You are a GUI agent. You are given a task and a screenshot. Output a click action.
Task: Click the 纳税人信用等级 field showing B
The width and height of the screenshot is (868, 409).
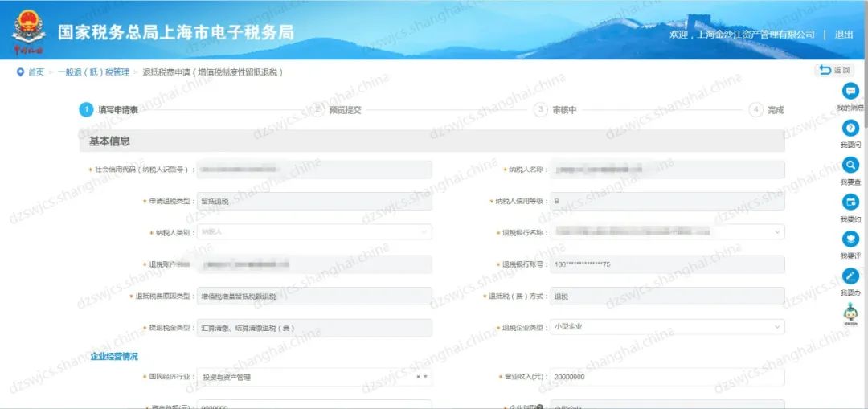pyautogui.click(x=667, y=201)
